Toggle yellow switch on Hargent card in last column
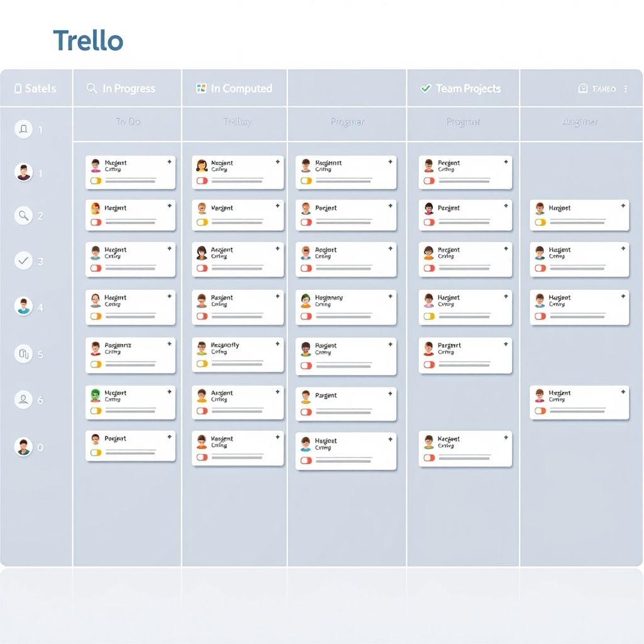644x644 pixels. click(x=540, y=222)
